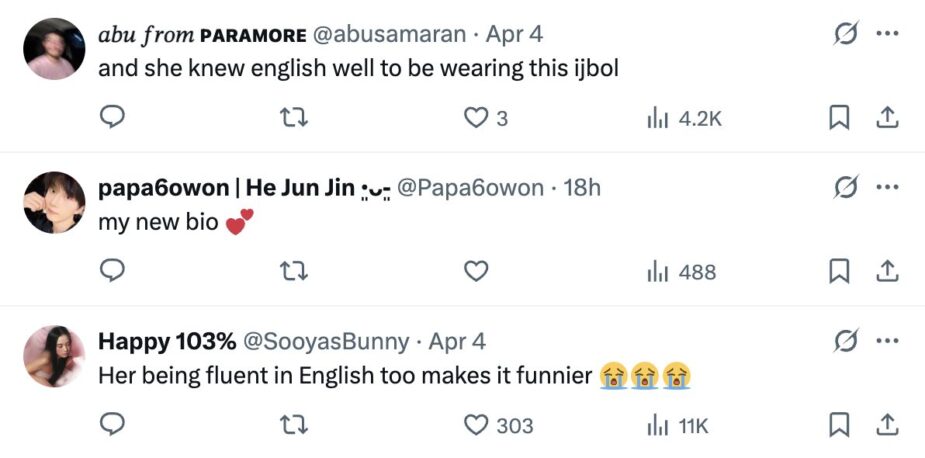The width and height of the screenshot is (925, 458).
Task: Click Grok icon on @abusamaran's tweet
Action: pos(845,33)
